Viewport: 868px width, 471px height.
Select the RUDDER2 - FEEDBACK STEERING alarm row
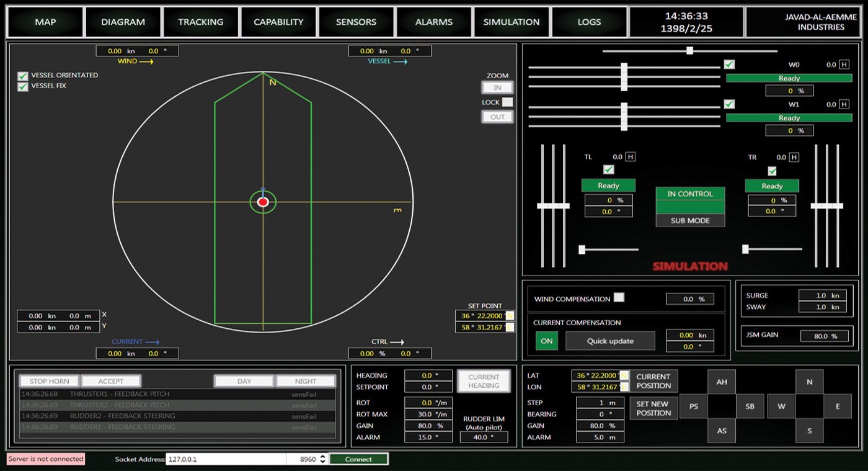177,416
